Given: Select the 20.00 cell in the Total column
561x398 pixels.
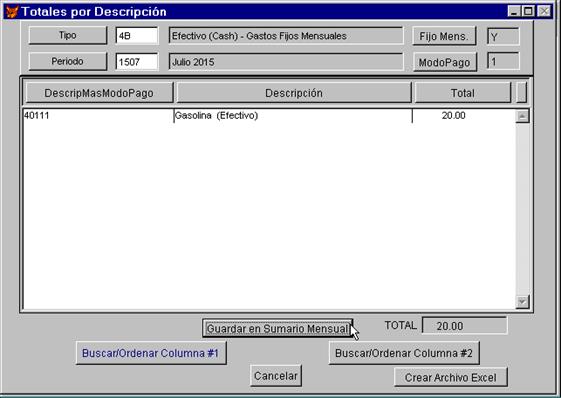Looking at the screenshot, I should [x=464, y=116].
